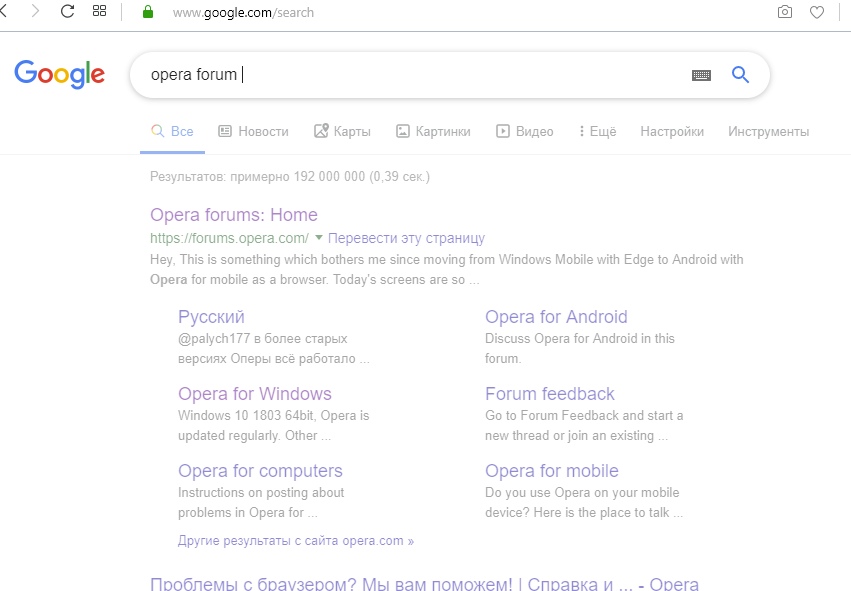
Task: Open the 'Opera for computers' sitelink
Action: point(261,471)
